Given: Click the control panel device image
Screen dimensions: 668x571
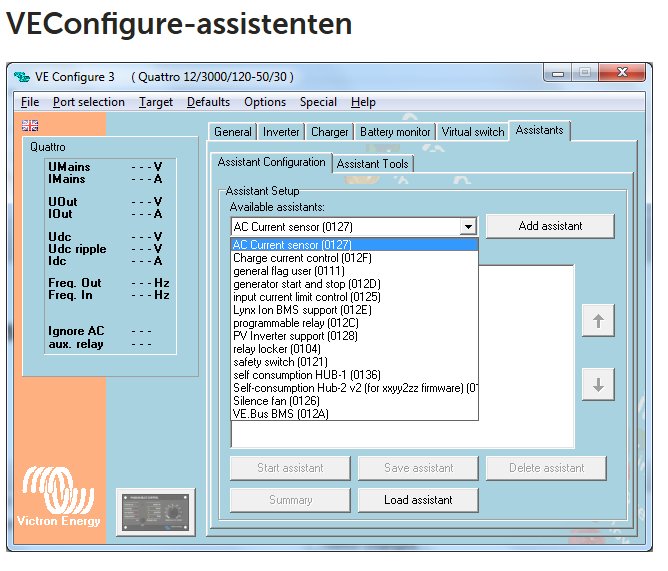Looking at the screenshot, I should click(155, 511).
